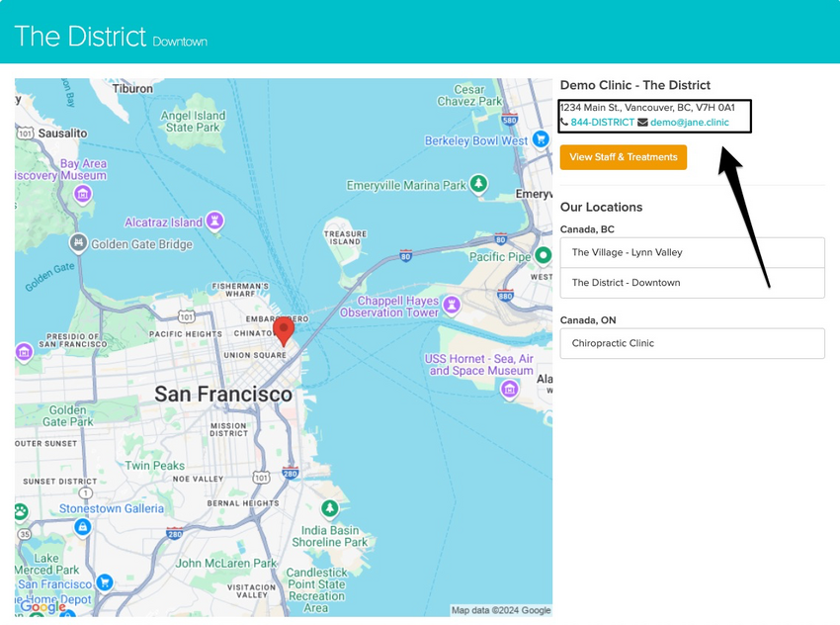Screen dimensions: 840x625
Task: Select The District - Downtown location
Action: point(692,283)
